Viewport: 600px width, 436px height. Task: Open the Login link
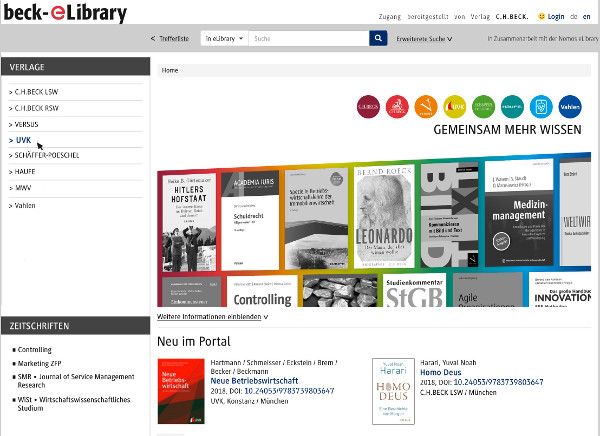[x=556, y=16]
